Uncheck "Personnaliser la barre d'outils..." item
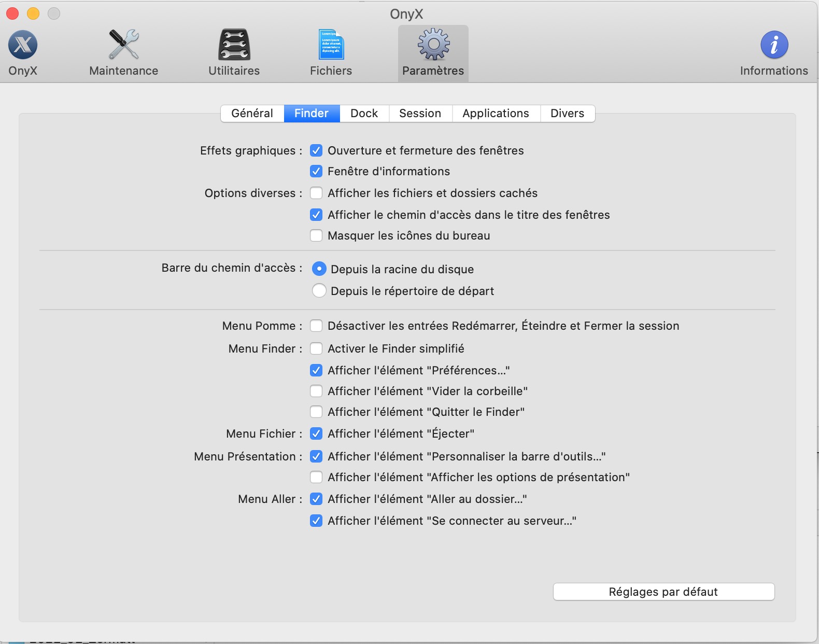Screen dimensions: 819x644 [316, 456]
